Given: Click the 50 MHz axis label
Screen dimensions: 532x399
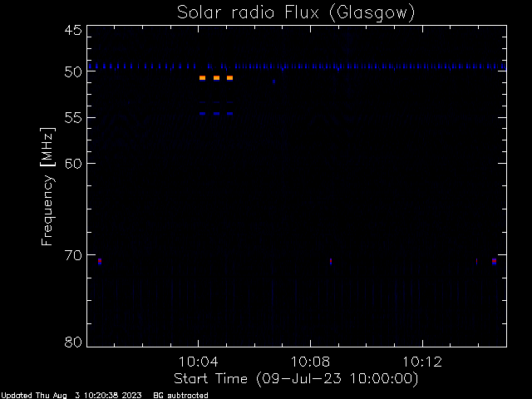Looking at the screenshot, I should point(73,71).
